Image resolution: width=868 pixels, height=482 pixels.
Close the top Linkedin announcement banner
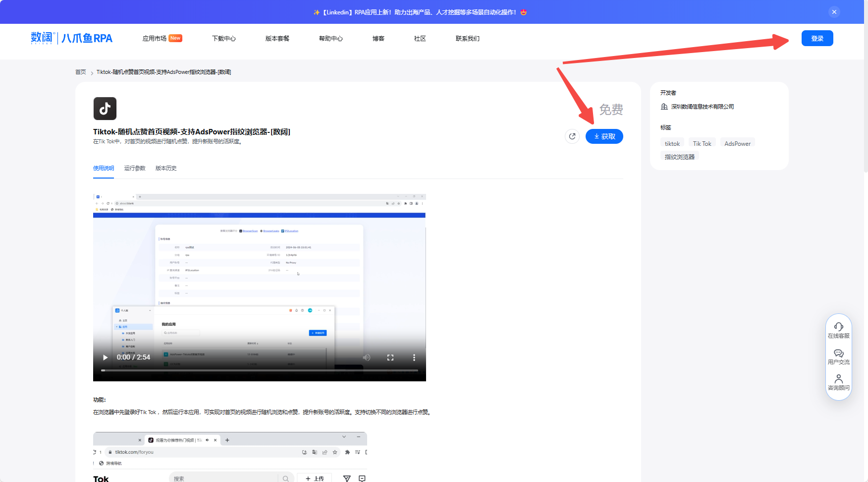click(x=834, y=12)
